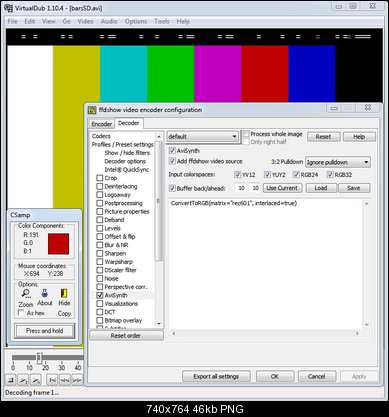Open the Go menu

coord(67,21)
